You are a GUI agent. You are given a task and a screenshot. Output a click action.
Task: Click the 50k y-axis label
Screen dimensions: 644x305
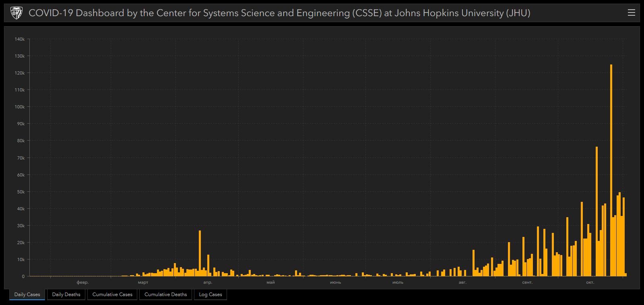[21, 192]
